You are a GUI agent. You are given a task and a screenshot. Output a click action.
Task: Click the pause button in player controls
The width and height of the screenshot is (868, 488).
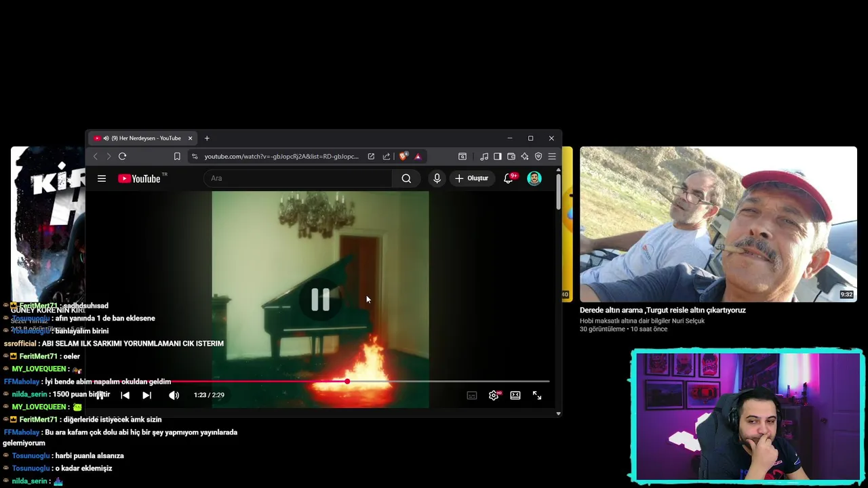(x=100, y=395)
